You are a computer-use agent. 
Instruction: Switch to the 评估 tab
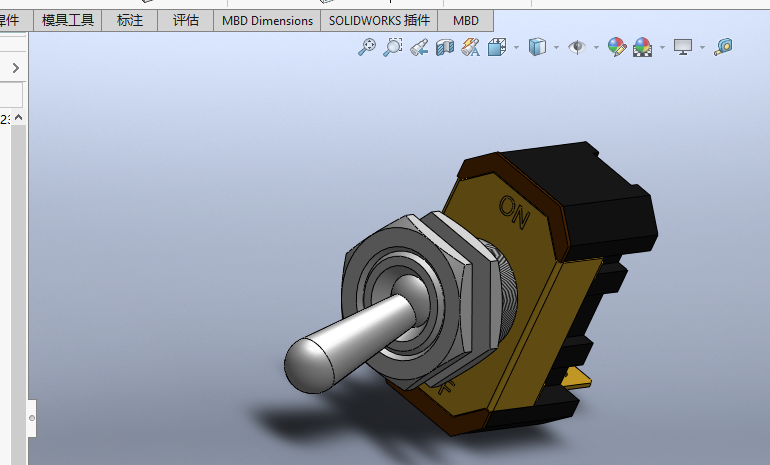186,21
